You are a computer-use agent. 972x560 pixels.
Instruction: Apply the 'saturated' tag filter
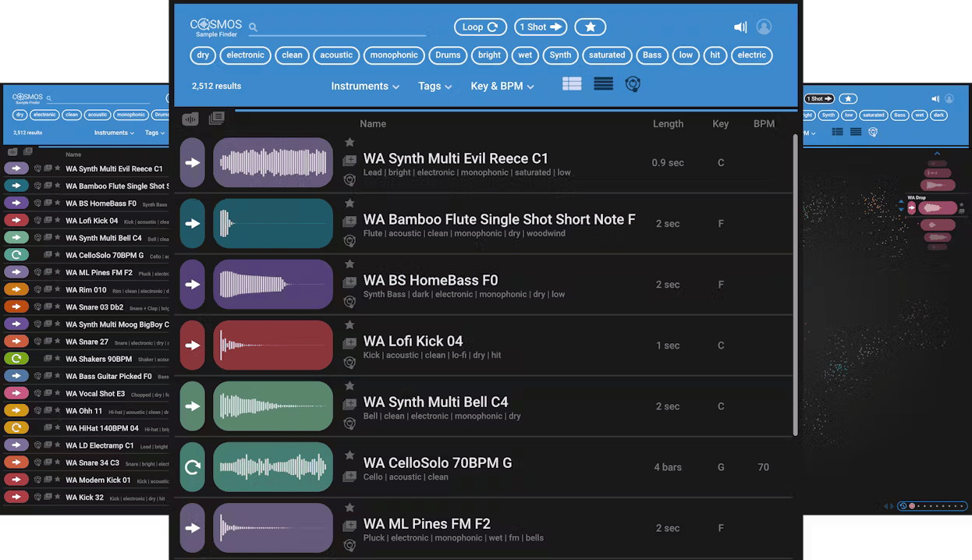coord(607,55)
